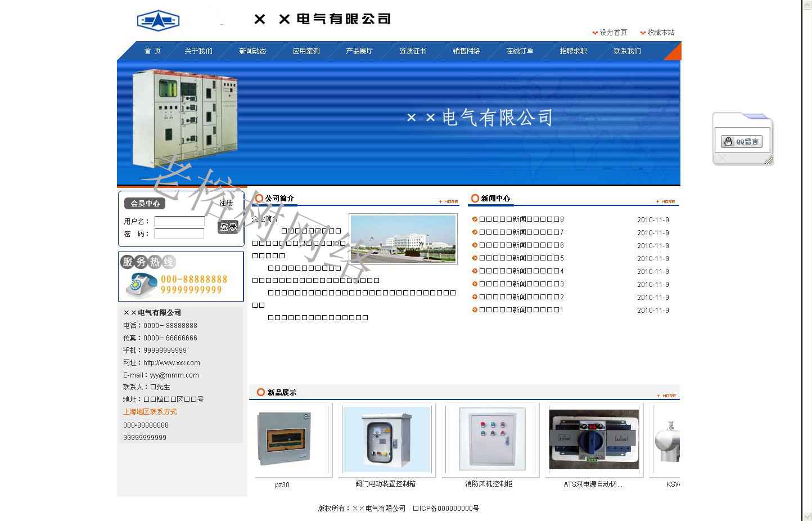
Task: Click MORE link in 新品展示 section
Action: click(667, 396)
